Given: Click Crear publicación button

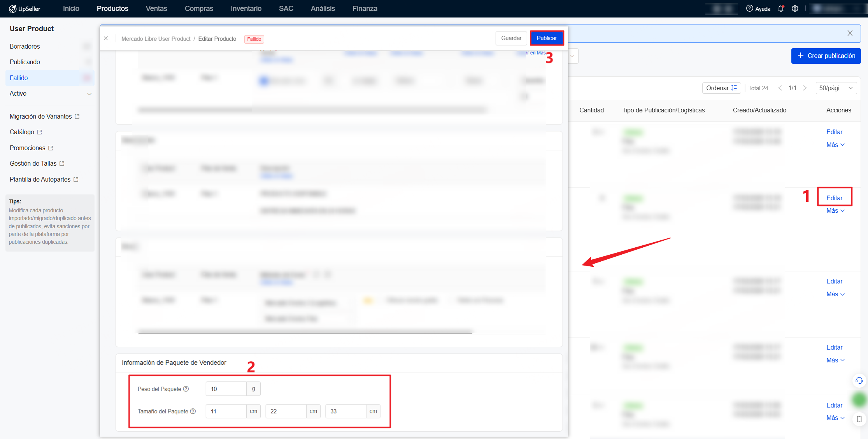Looking at the screenshot, I should click(826, 56).
